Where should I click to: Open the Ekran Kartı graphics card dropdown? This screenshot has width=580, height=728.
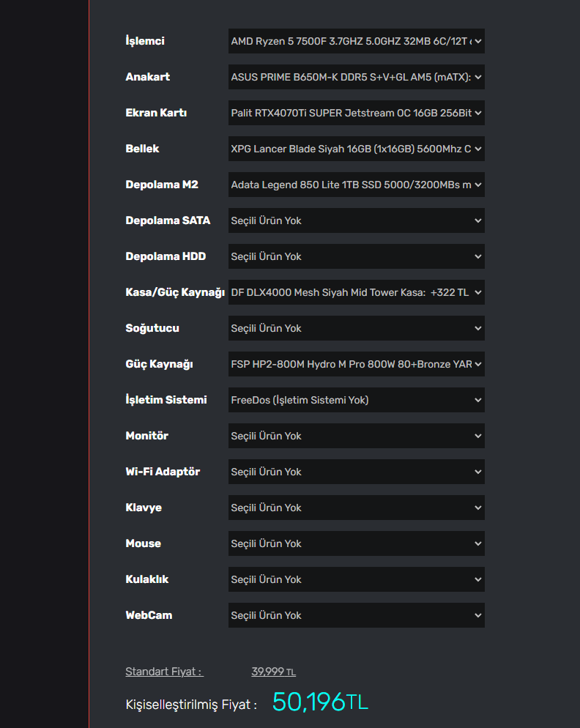pos(356,113)
